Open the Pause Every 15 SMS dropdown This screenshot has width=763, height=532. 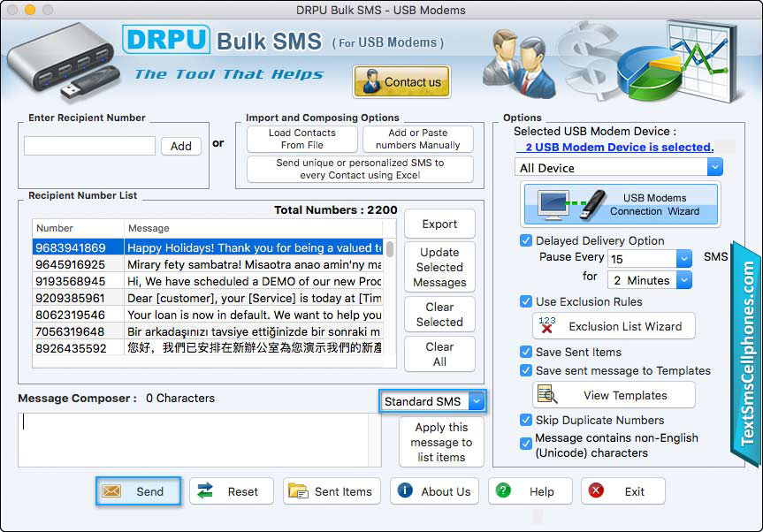tap(650, 259)
